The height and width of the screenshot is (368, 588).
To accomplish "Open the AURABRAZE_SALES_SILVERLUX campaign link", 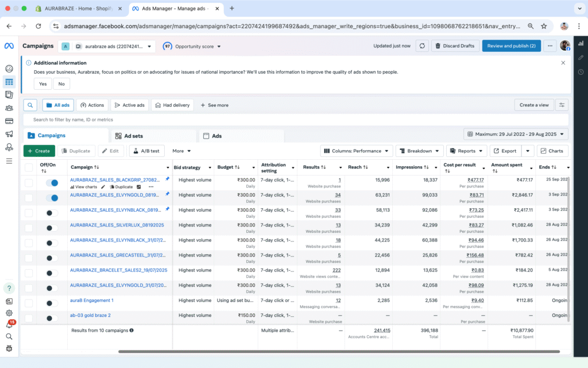I will click(x=117, y=225).
